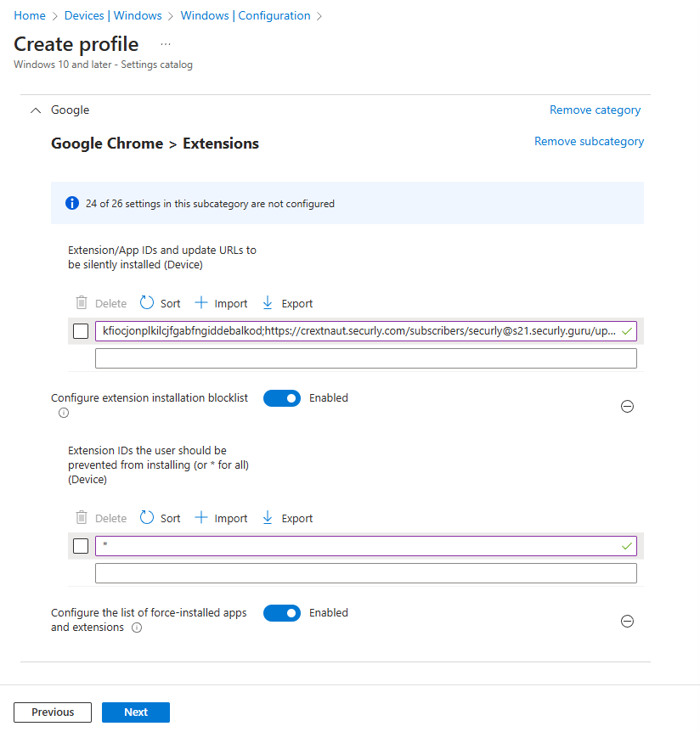700x732 pixels.
Task: Open info icon for force-installed apps setting
Action: [x=137, y=628]
